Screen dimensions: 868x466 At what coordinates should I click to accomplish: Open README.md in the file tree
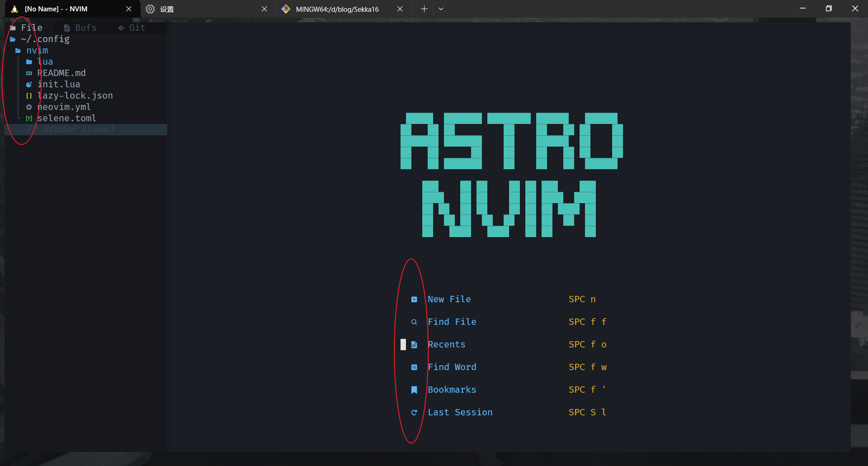[x=61, y=73]
